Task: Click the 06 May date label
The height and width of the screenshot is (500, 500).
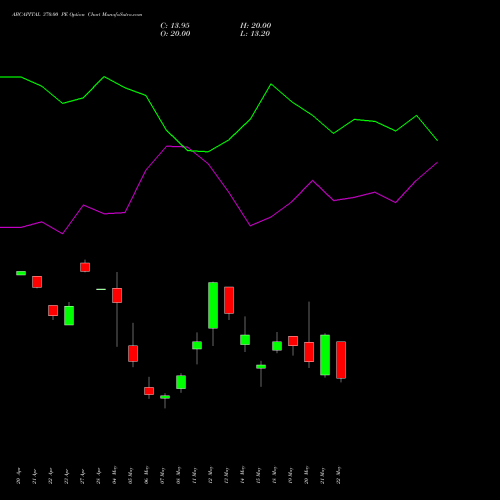Action: pyautogui.click(x=146, y=475)
